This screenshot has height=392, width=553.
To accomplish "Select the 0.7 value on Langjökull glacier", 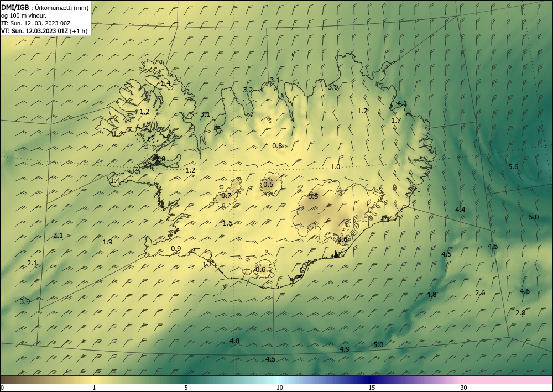I will tap(226, 196).
